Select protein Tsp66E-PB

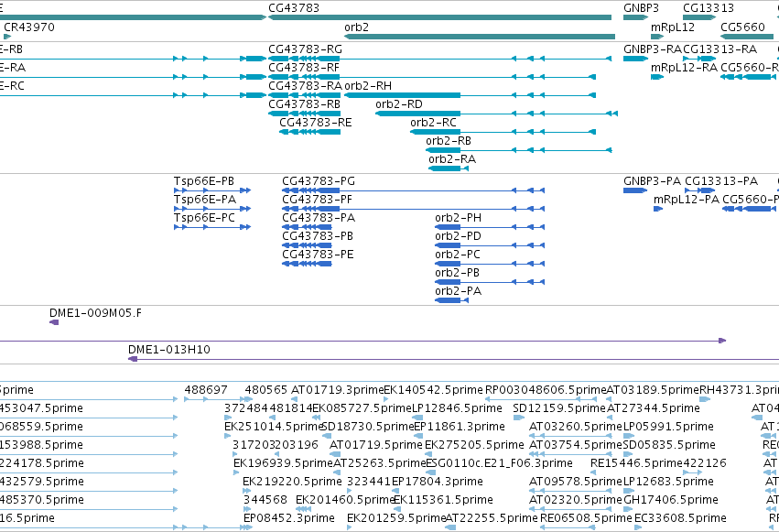204,181
